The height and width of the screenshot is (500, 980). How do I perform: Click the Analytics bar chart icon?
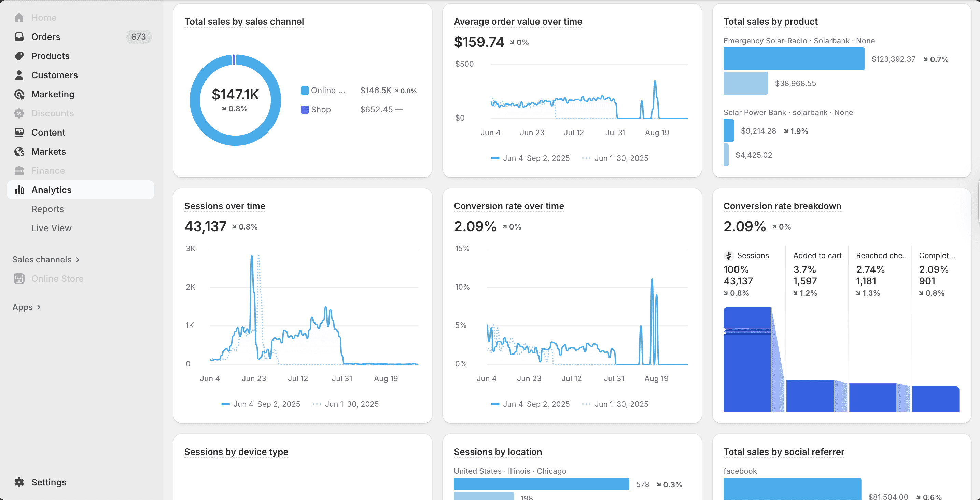click(x=19, y=190)
